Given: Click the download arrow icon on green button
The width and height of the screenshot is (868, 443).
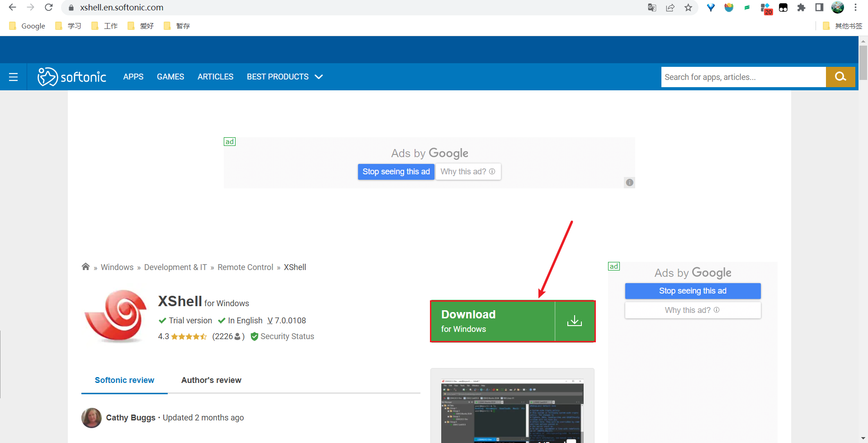Looking at the screenshot, I should (575, 321).
